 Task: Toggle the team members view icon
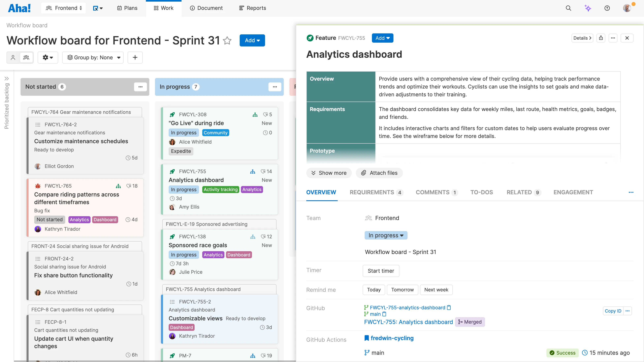tap(26, 58)
